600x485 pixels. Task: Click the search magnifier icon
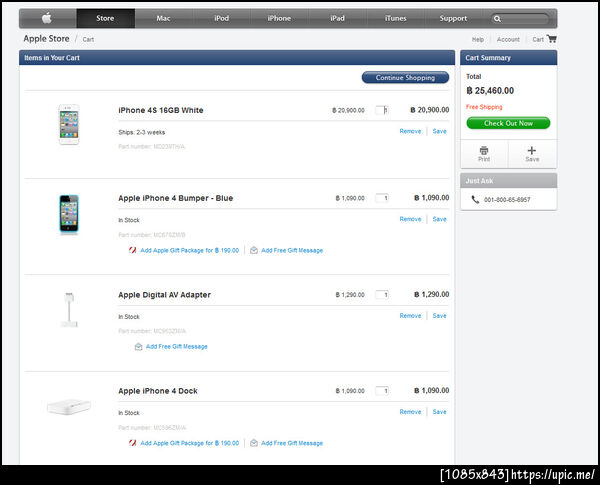coord(497,19)
